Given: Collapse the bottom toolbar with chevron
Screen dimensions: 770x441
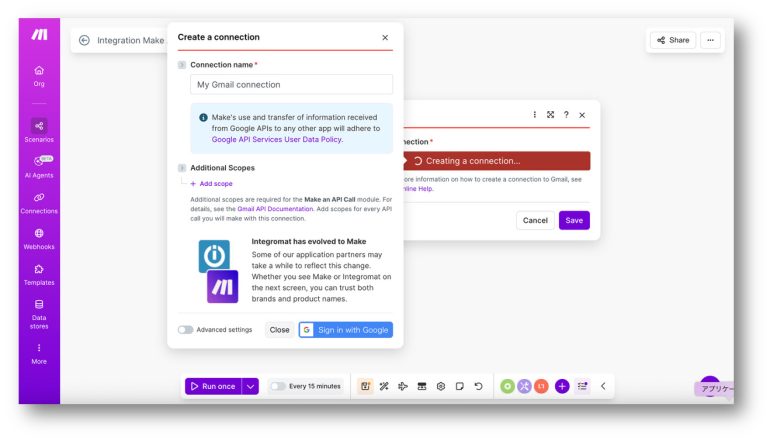Looking at the screenshot, I should point(603,386).
